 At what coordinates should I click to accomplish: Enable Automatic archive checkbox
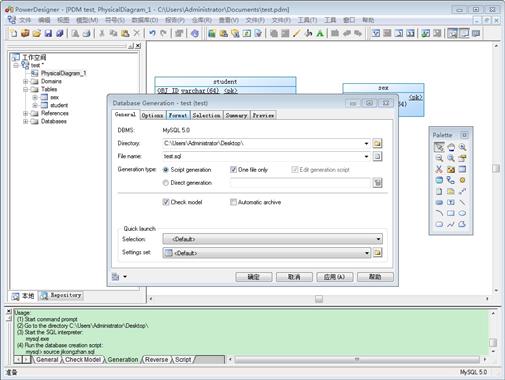233,202
